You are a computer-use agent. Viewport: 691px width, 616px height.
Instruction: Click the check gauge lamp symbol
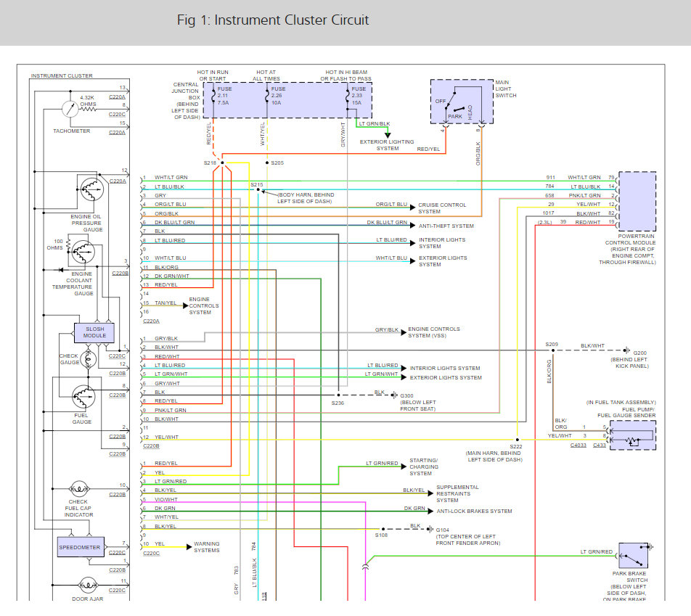(88, 360)
